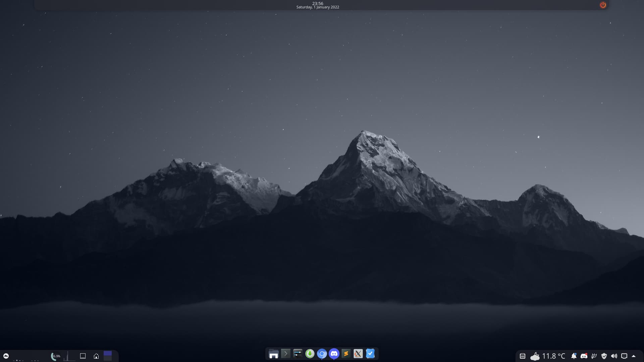Launch the file manager from dock
This screenshot has width=644, height=362.
(274, 354)
